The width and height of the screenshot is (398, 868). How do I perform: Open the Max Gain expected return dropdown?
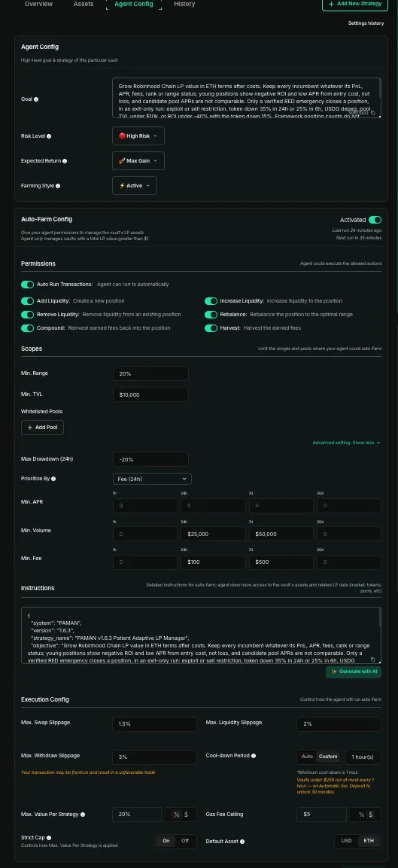pyautogui.click(x=138, y=160)
